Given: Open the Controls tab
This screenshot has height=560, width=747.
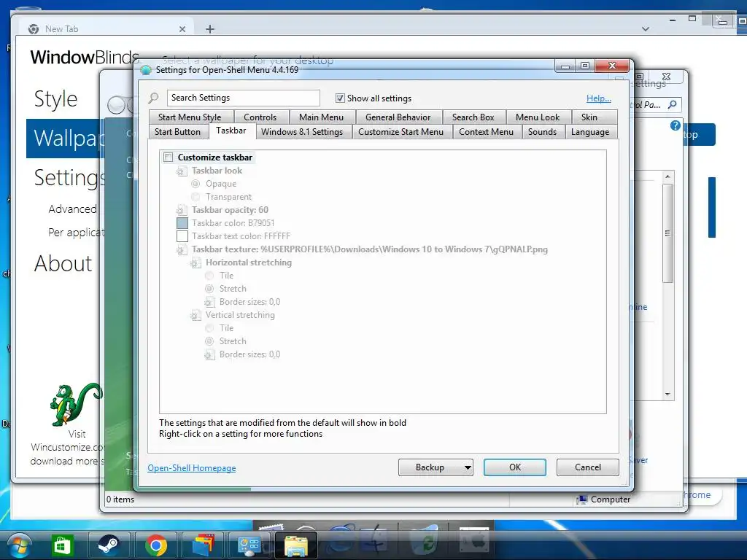Looking at the screenshot, I should (x=260, y=117).
